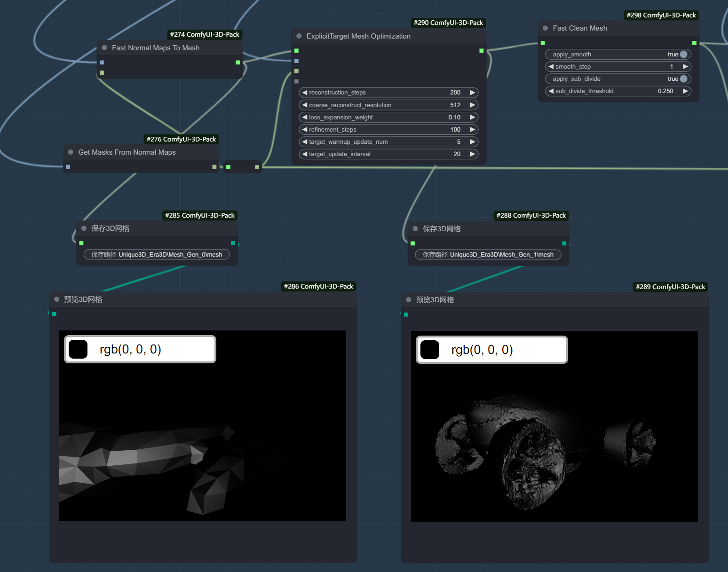Open black color swatch in right 3D preview
The width and height of the screenshot is (728, 572).
point(430,350)
